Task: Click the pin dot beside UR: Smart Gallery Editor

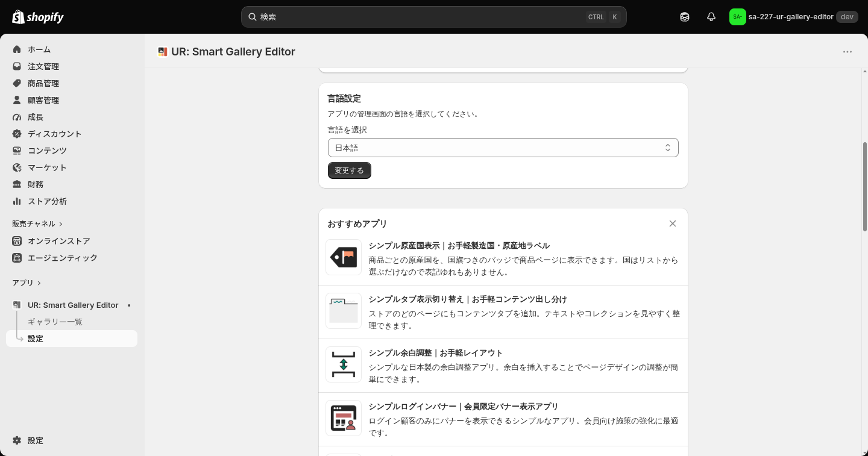Action: click(129, 305)
